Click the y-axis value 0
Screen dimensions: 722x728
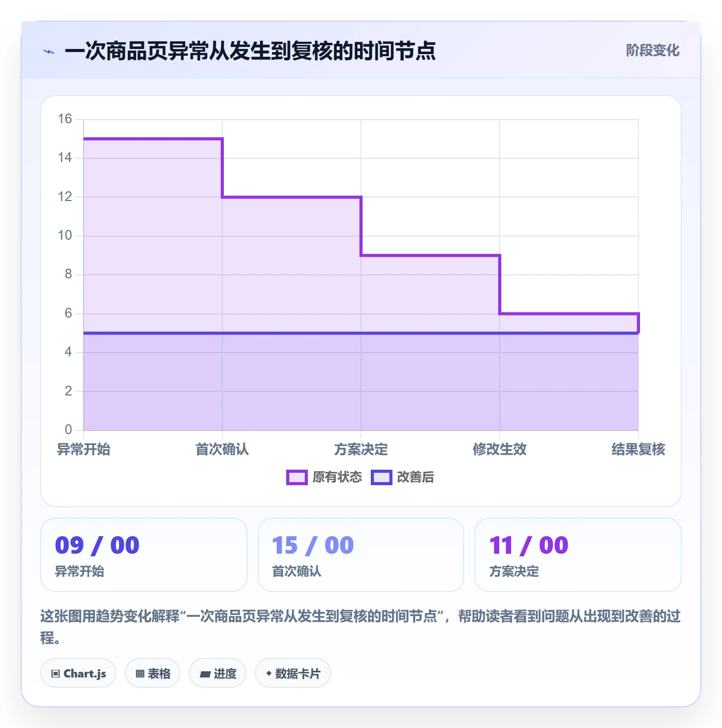pyautogui.click(x=68, y=430)
